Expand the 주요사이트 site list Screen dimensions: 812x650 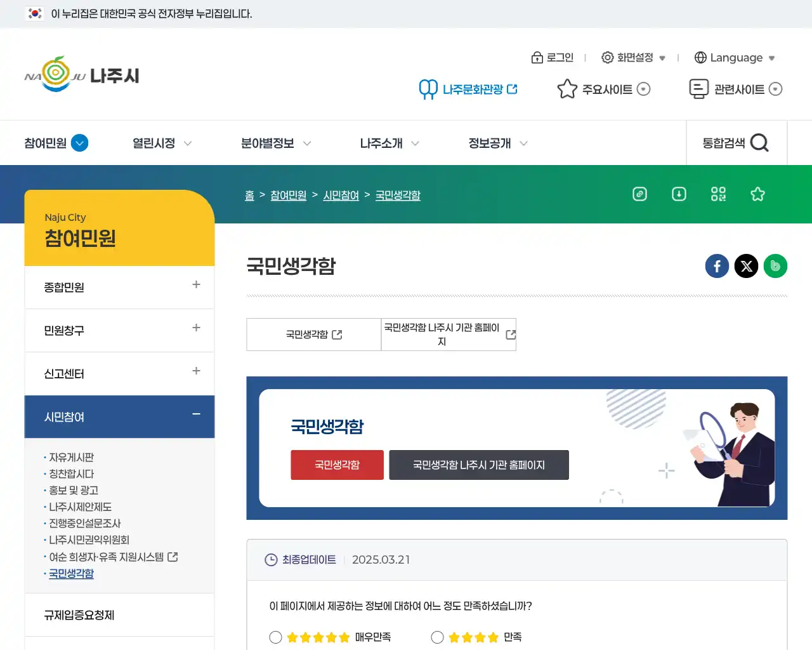603,89
